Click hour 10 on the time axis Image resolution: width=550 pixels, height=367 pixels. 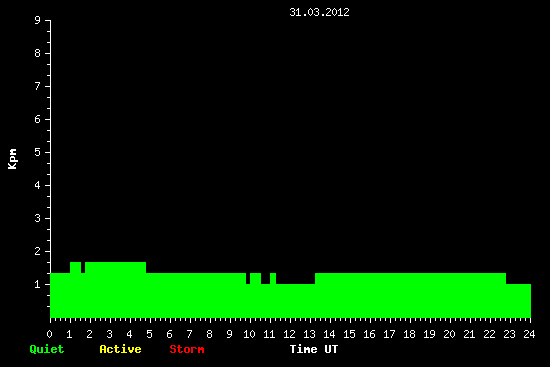click(x=249, y=334)
